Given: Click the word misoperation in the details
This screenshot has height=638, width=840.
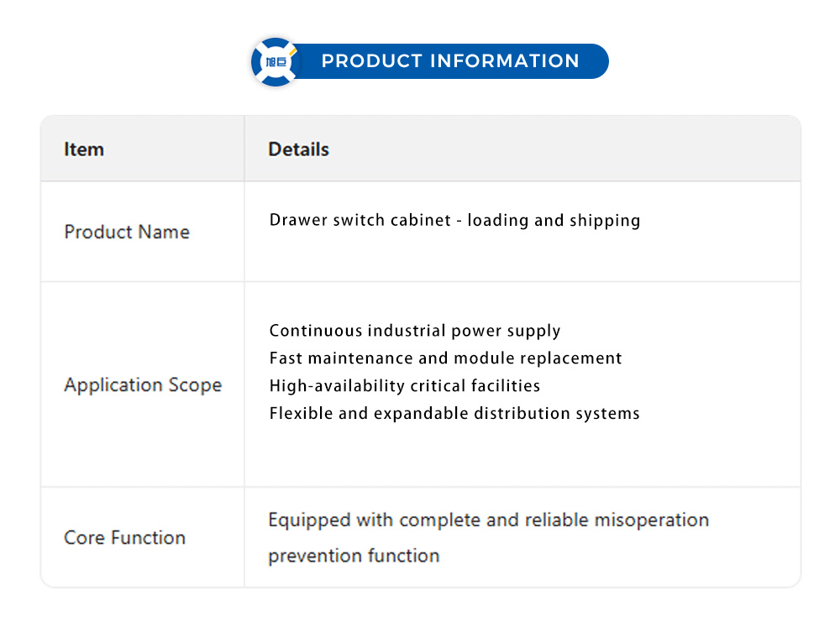Looking at the screenshot, I should click(652, 520).
